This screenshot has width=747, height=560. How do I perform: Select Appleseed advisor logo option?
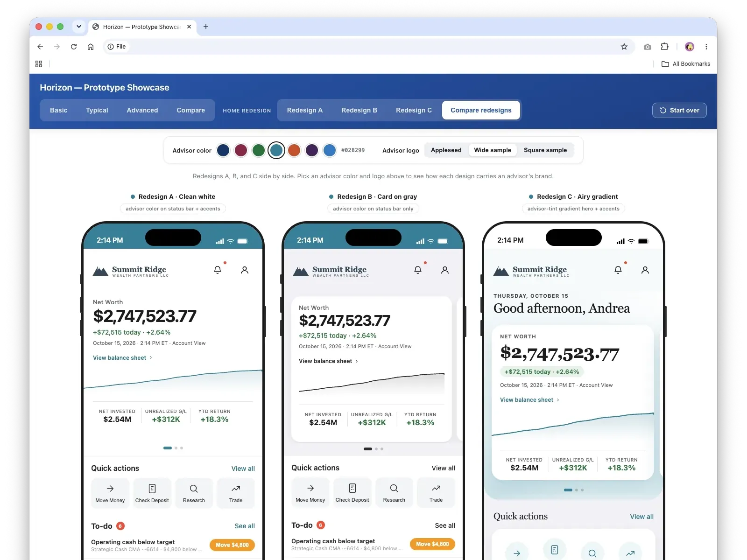coord(446,150)
